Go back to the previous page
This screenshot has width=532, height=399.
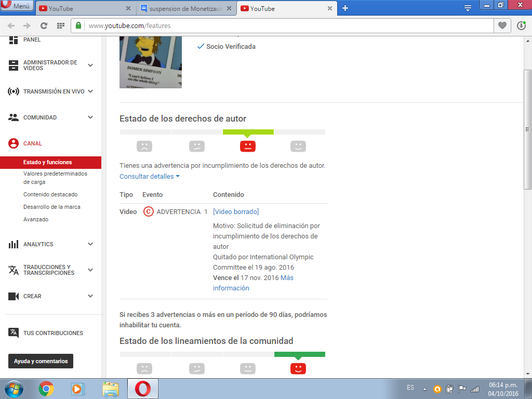coord(11,26)
